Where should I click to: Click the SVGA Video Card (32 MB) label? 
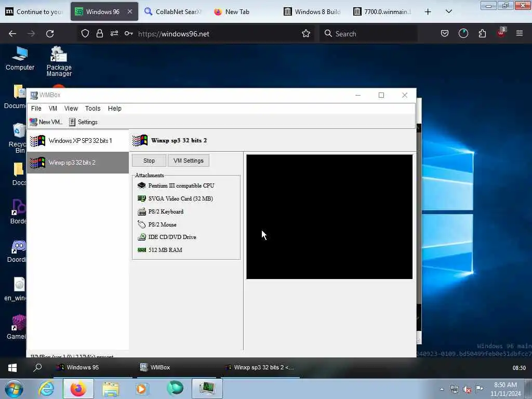(x=180, y=198)
